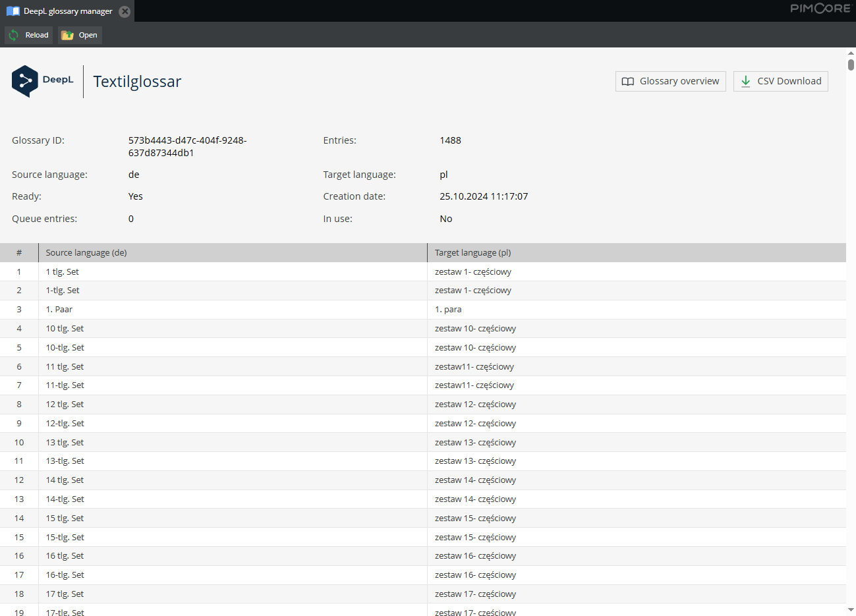Click the Open folder toolbar button
This screenshot has width=856, height=616.
point(80,35)
